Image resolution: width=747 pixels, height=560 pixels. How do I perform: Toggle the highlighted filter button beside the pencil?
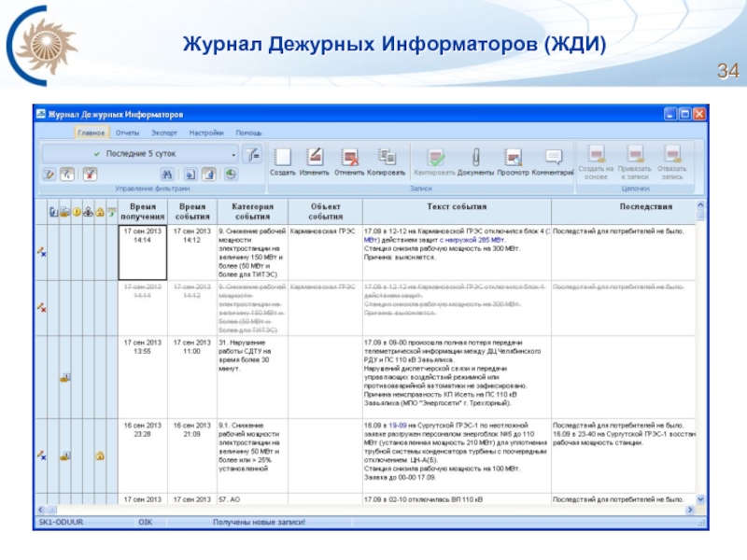[67, 174]
